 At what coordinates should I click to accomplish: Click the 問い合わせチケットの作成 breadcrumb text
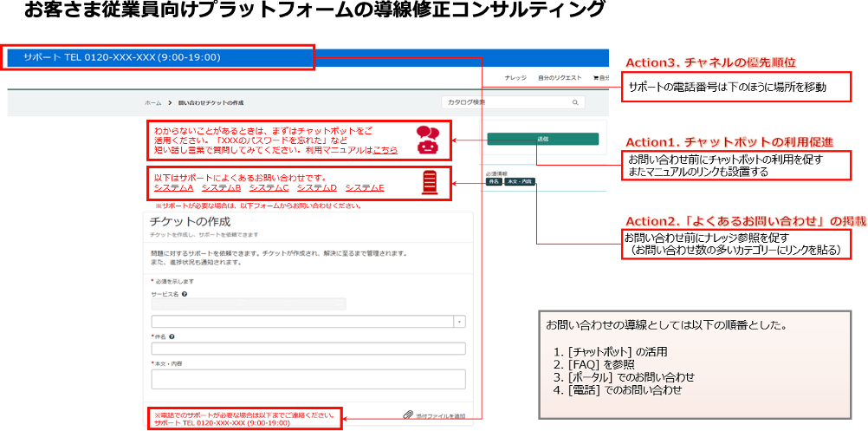click(211, 103)
